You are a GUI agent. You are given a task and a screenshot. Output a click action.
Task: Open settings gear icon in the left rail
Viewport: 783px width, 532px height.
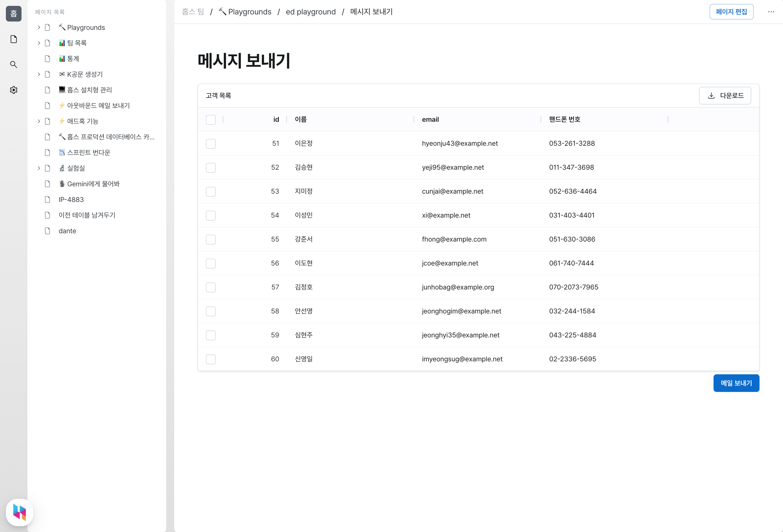[x=13, y=90]
